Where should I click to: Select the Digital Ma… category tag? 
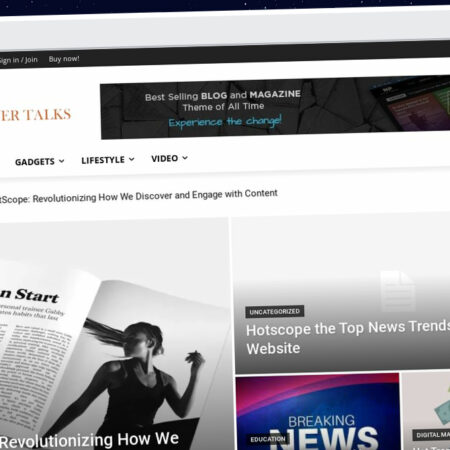[x=432, y=435]
